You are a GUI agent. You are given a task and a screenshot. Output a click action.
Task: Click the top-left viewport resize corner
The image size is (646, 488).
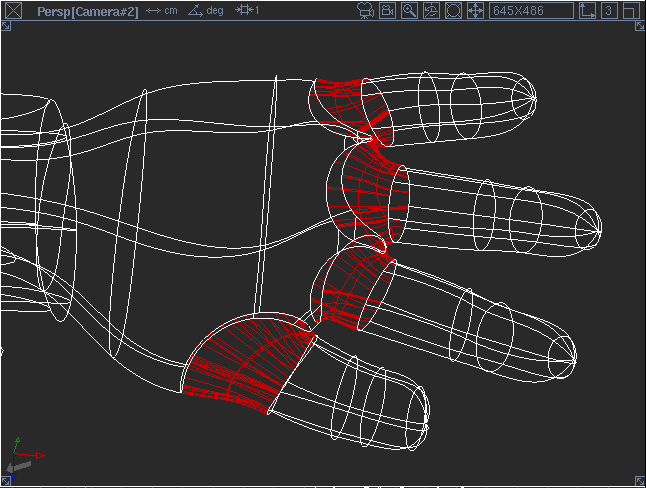tap(6, 26)
